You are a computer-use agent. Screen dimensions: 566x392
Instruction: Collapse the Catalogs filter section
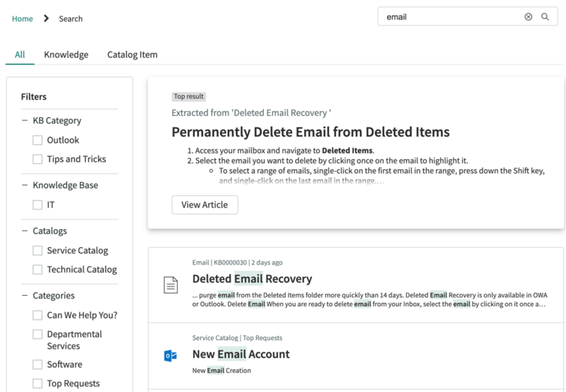coord(25,231)
